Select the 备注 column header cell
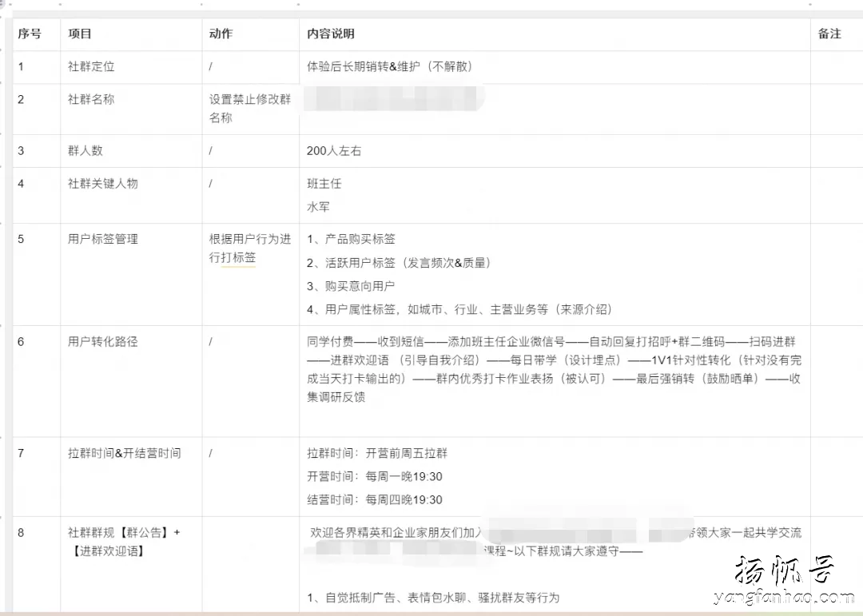This screenshot has width=863, height=616. click(x=829, y=34)
